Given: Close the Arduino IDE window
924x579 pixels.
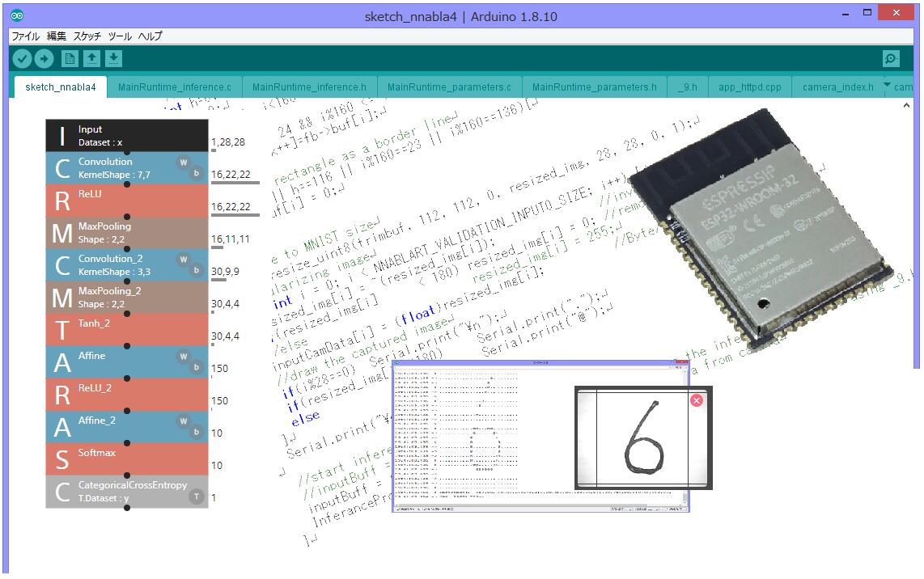Looking at the screenshot, I should [896, 12].
